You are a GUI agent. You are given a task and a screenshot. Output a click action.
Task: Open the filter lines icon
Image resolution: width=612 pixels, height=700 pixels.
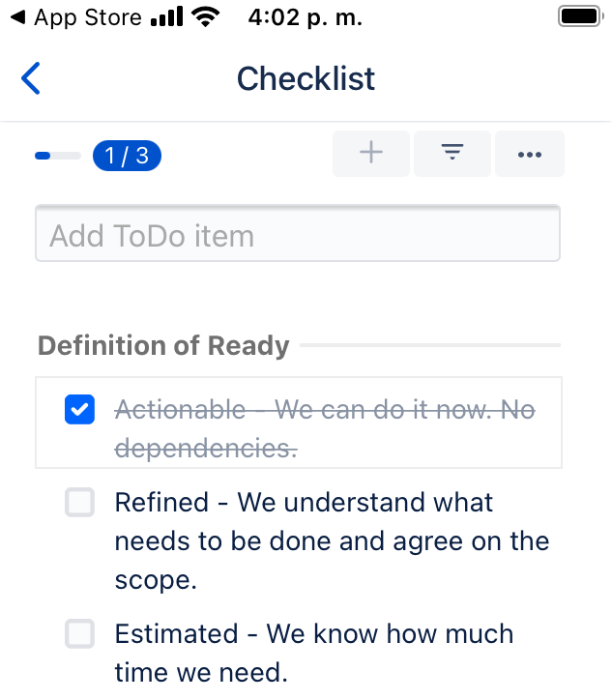[452, 154]
